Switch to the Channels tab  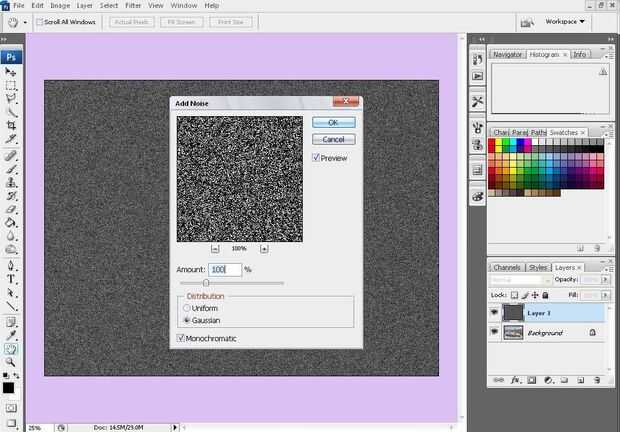pyautogui.click(x=507, y=268)
